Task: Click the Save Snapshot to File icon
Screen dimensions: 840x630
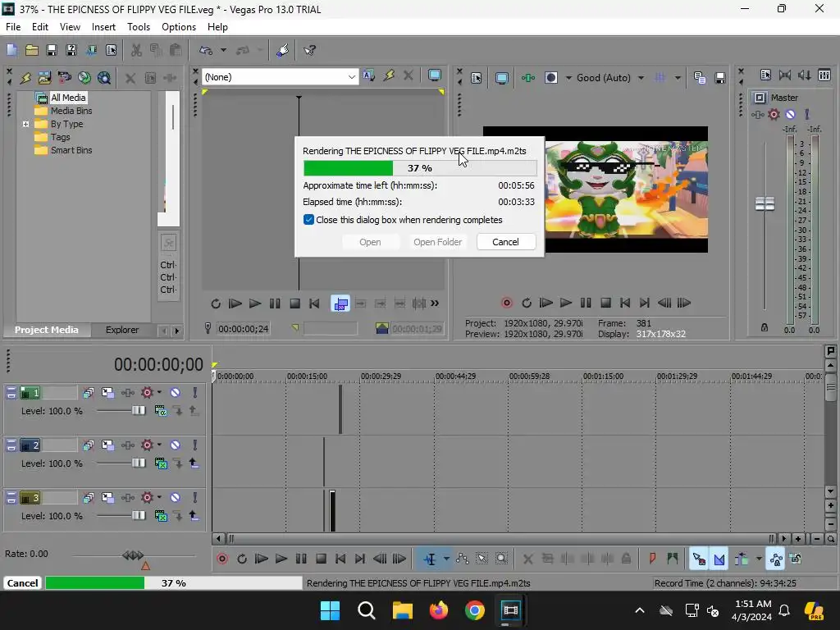Action: pyautogui.click(x=720, y=78)
